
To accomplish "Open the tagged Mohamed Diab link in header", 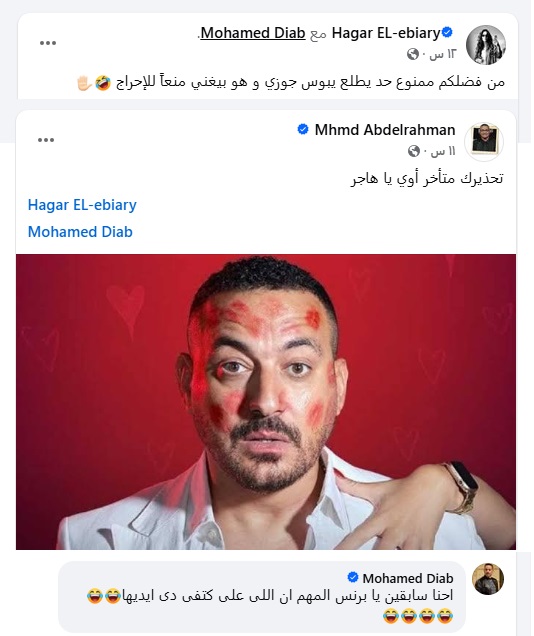I will pyautogui.click(x=253, y=33).
